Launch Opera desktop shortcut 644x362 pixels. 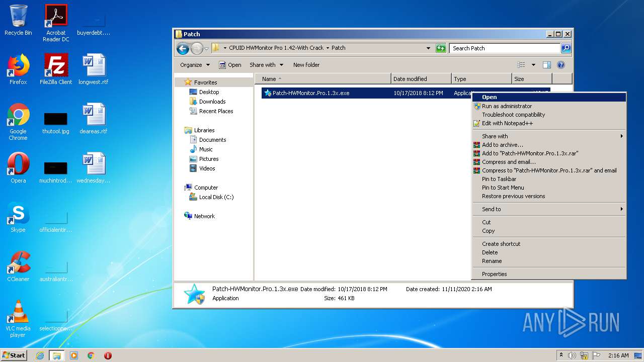click(18, 168)
